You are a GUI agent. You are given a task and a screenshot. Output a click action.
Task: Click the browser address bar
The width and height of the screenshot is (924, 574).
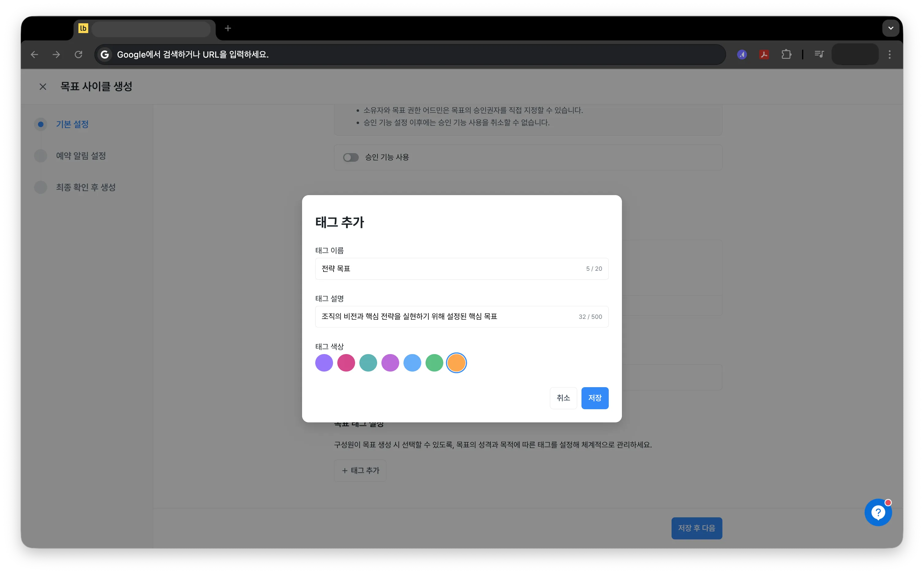coord(410,54)
